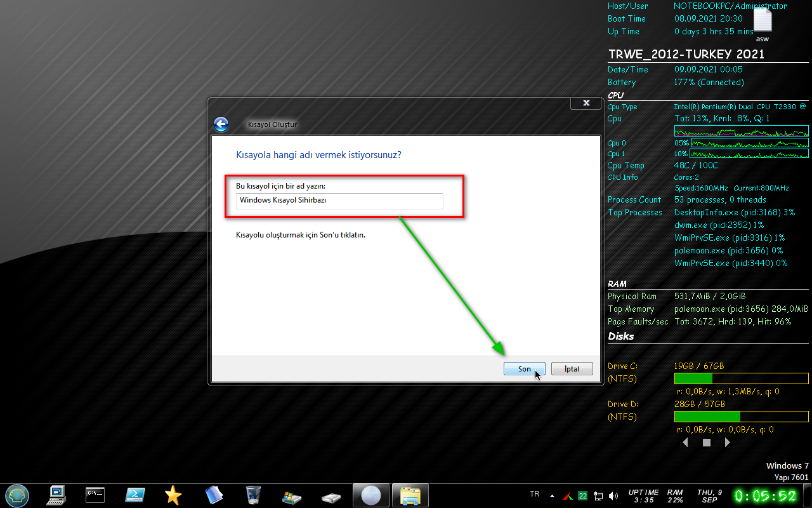Click the red and green tray icon

[568, 495]
